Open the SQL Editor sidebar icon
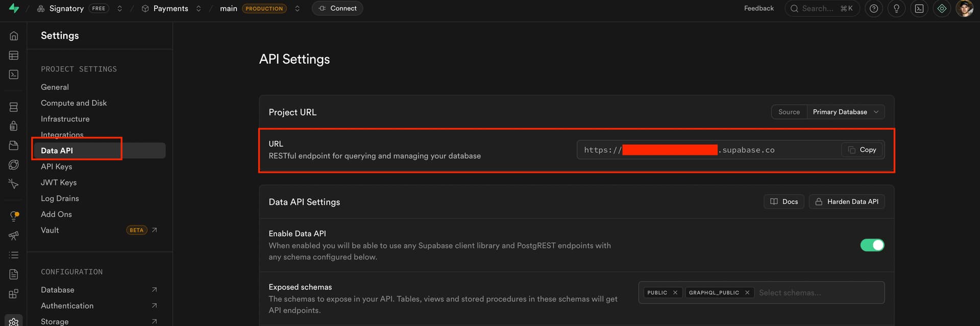The height and width of the screenshot is (326, 980). point(14,75)
